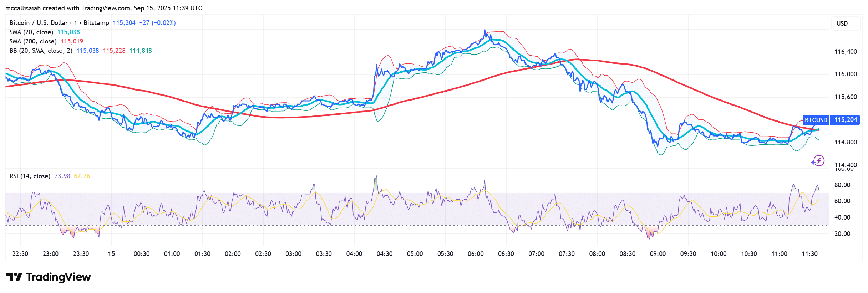Click the RSI 80.00 scale label
Image resolution: width=868 pixels, height=293 pixels.
tap(842, 185)
